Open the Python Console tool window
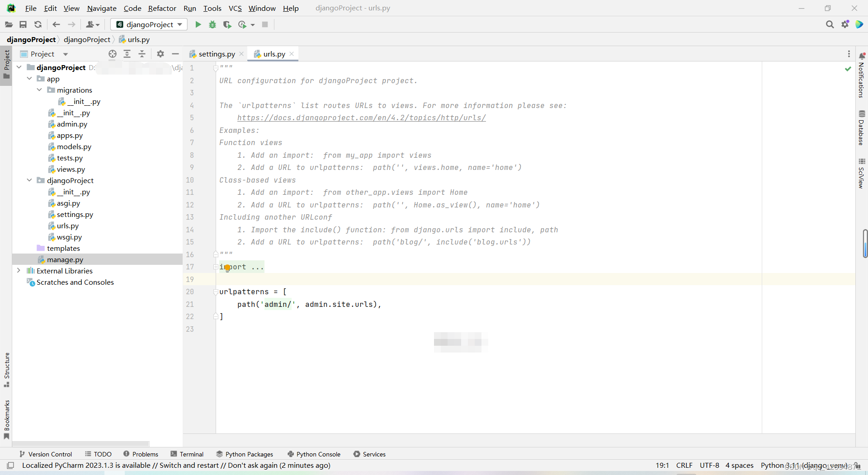The height and width of the screenshot is (475, 868). point(314,454)
